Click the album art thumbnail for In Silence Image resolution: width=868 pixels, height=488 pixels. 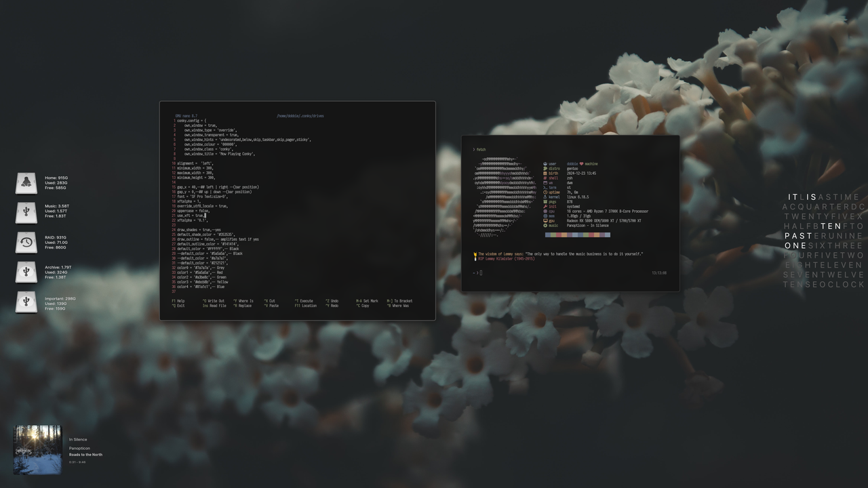click(x=37, y=449)
